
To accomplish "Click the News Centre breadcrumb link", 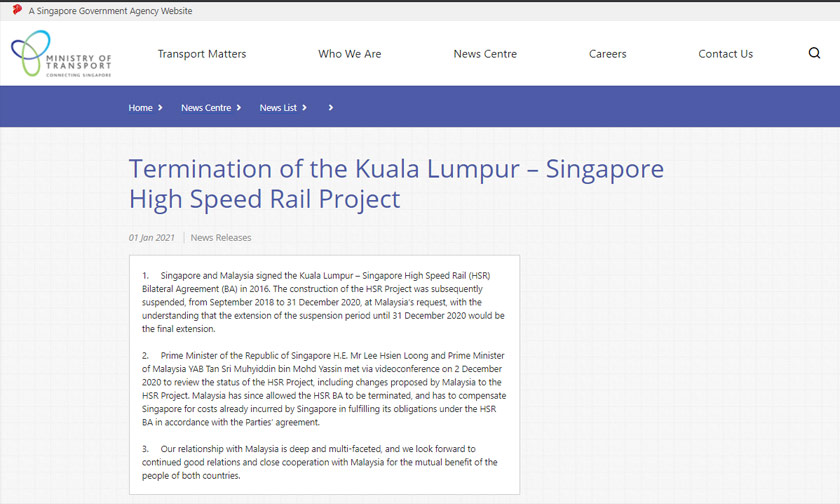I will (205, 108).
